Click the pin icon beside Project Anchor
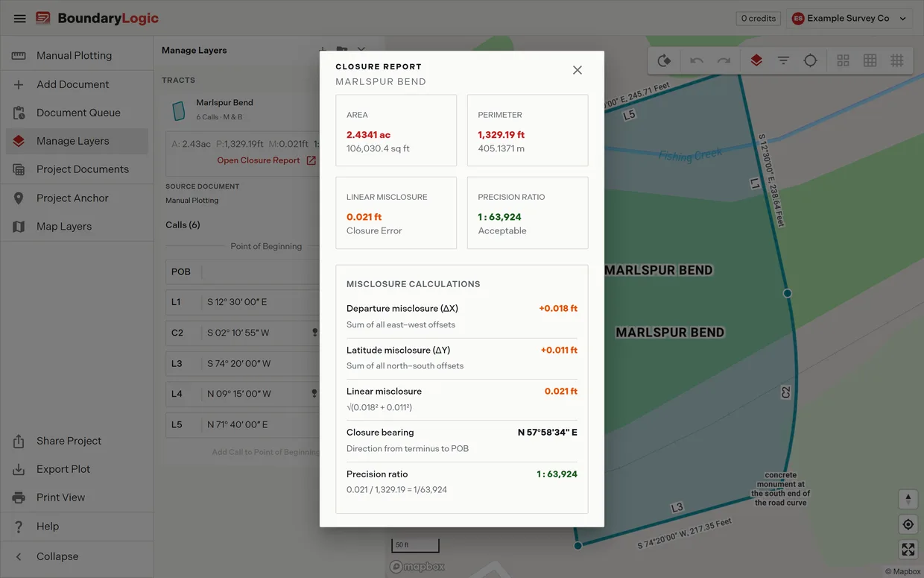The width and height of the screenshot is (924, 578). click(x=19, y=198)
